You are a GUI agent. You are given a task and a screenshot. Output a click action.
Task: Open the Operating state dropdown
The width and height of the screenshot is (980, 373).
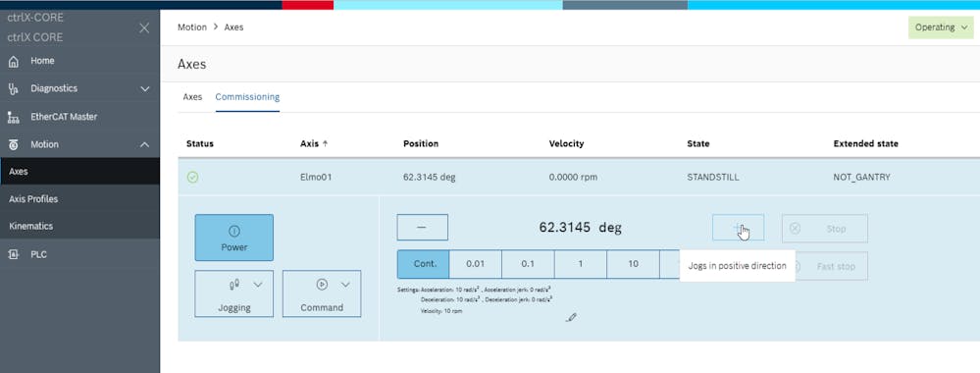[941, 27]
